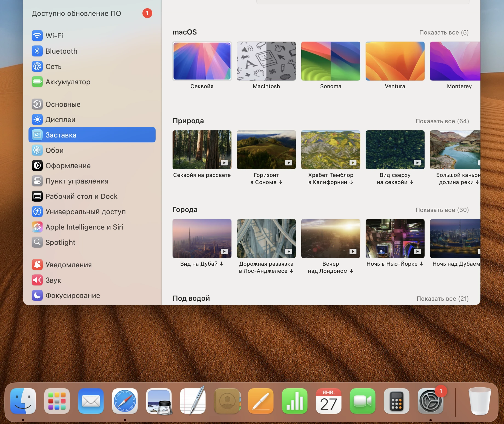This screenshot has width=504, height=424.
Task: Open Звук sound settings
Action: tap(92, 280)
